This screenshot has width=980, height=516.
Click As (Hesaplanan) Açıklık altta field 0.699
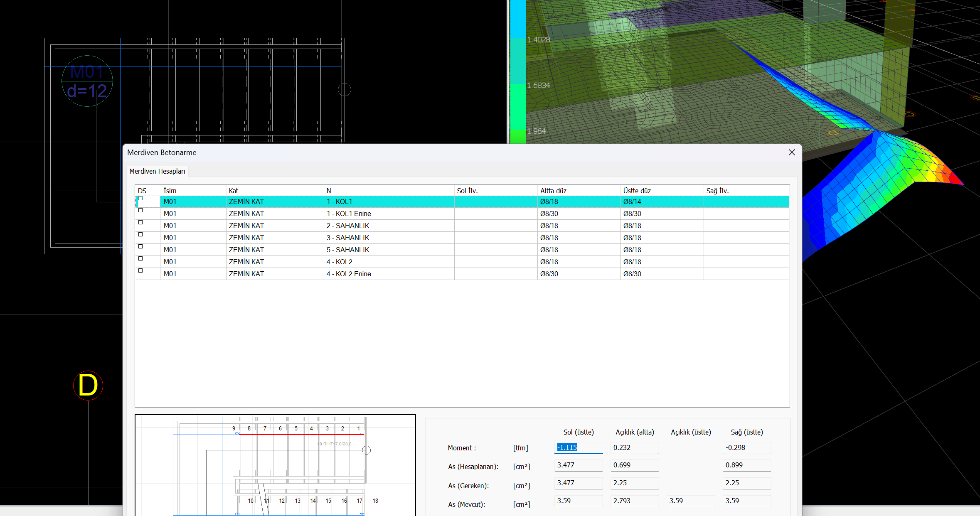point(635,465)
